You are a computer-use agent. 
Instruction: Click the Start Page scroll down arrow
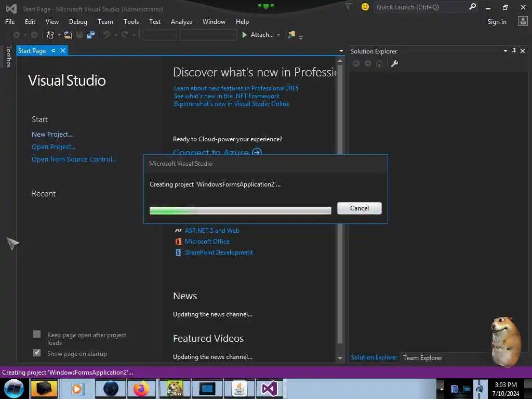340,358
